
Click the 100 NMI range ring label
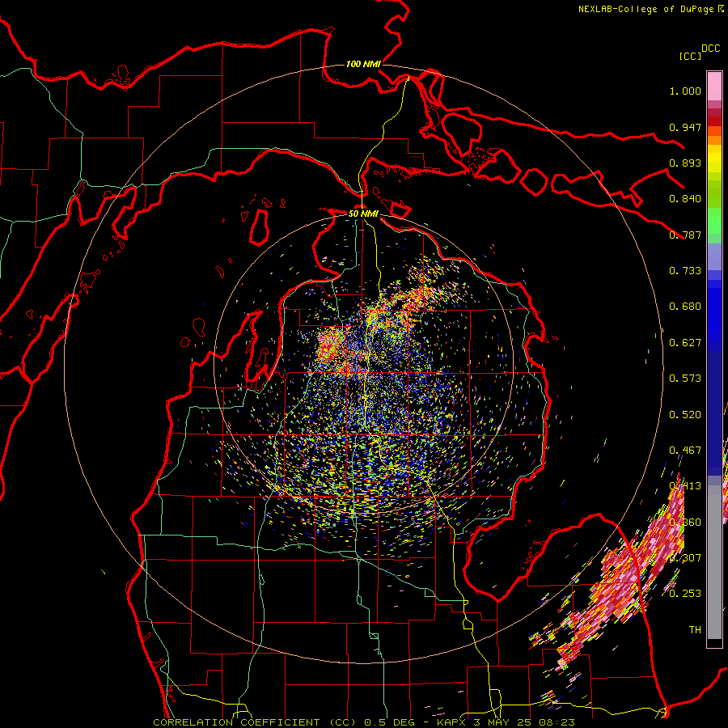363,64
